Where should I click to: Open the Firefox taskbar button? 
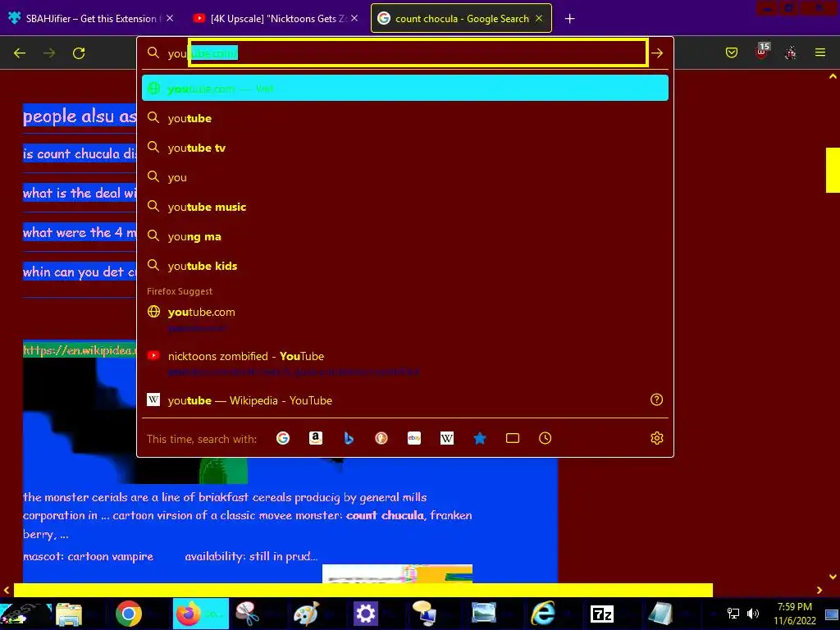coord(201,614)
